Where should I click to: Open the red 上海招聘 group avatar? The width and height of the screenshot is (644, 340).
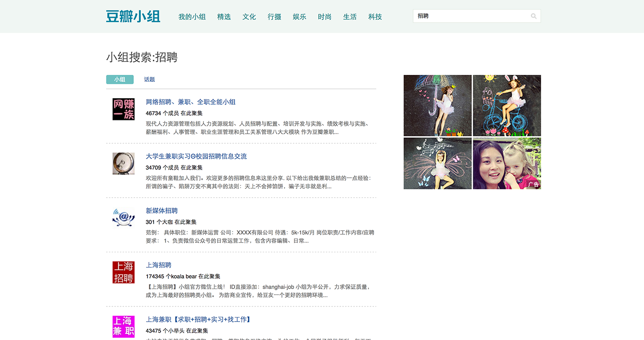pos(124,272)
